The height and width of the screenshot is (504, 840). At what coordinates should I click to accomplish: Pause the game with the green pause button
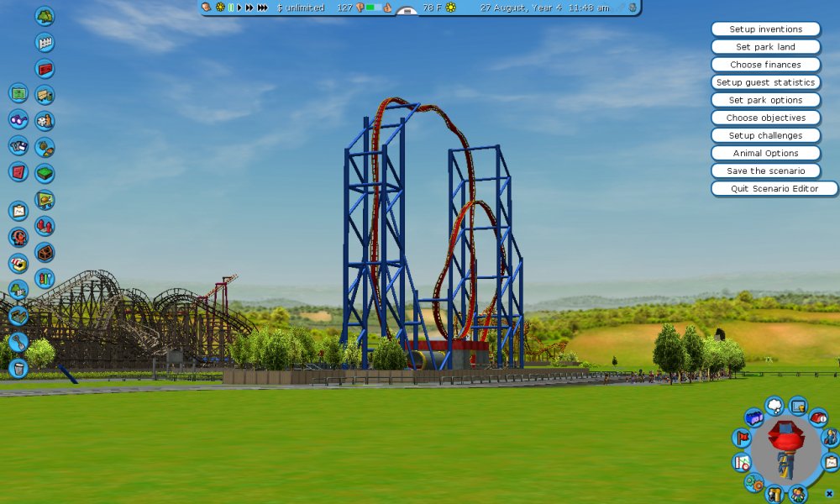(231, 8)
